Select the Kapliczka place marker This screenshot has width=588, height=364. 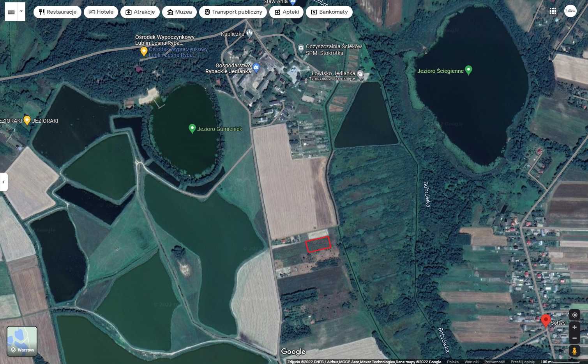tap(249, 33)
